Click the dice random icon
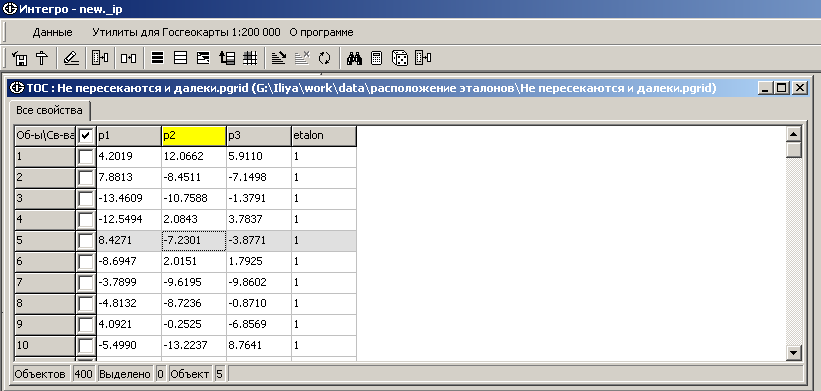Screen dimensions: 821x391 click(400, 58)
